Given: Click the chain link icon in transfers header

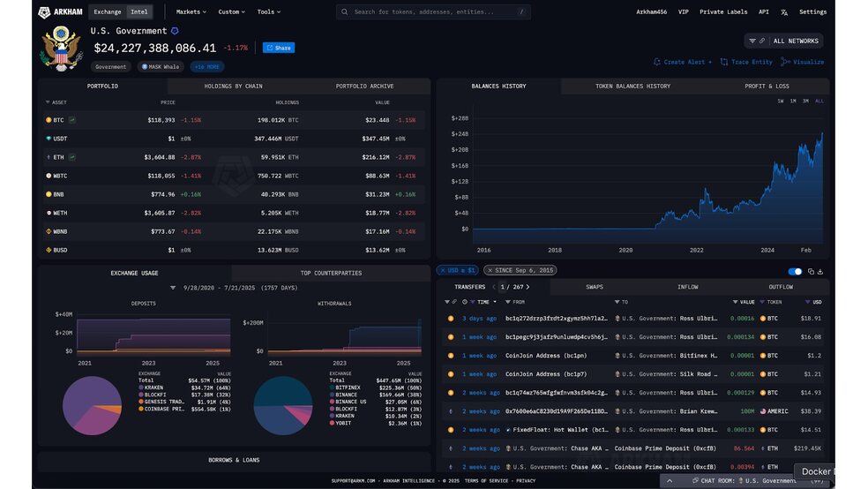Looking at the screenshot, I should pos(454,303).
